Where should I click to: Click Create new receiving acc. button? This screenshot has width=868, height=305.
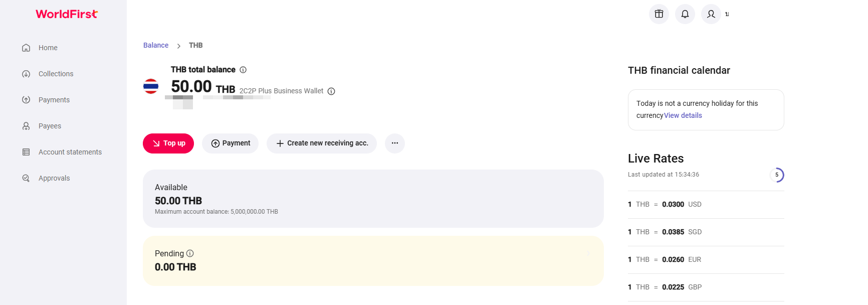322,143
